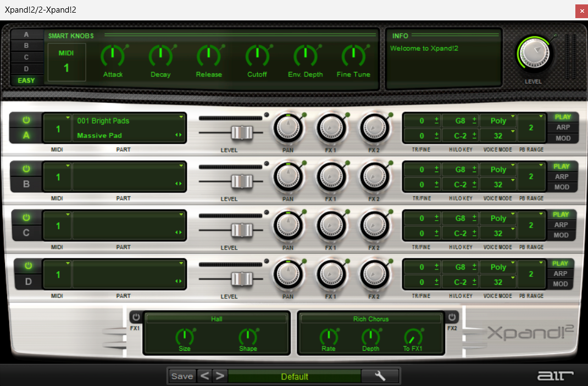Toggle power for part B

tap(26, 169)
